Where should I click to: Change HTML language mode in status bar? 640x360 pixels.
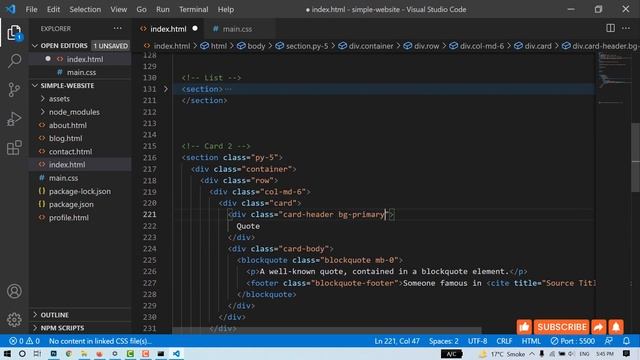click(x=531, y=341)
